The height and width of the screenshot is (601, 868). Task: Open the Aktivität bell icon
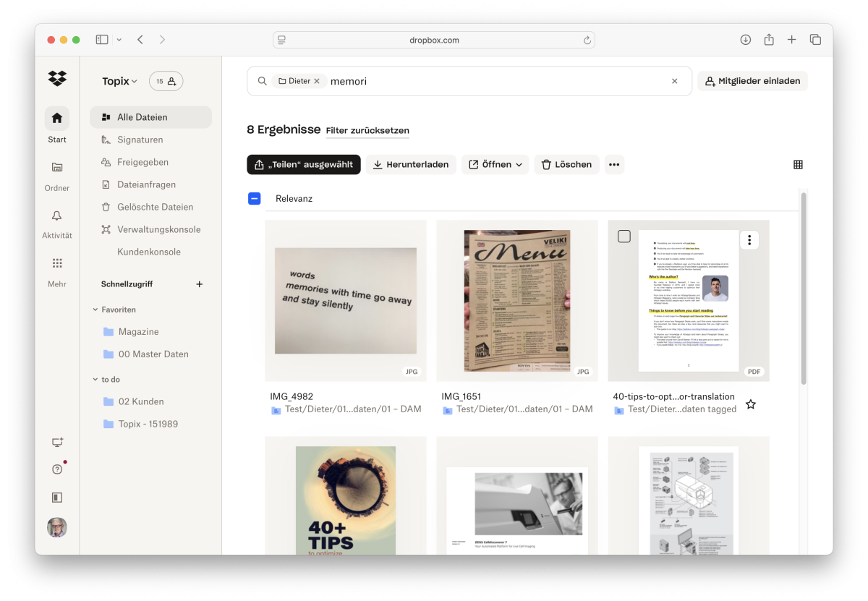(x=57, y=216)
